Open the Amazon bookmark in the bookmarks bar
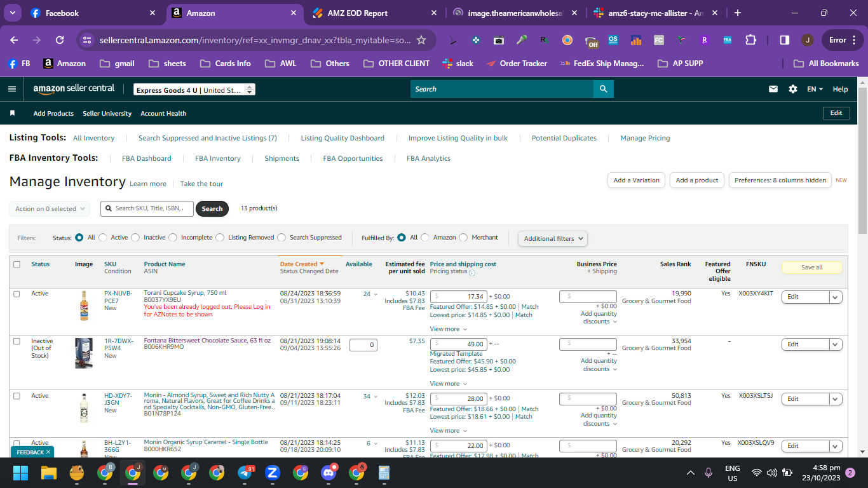 [x=64, y=64]
